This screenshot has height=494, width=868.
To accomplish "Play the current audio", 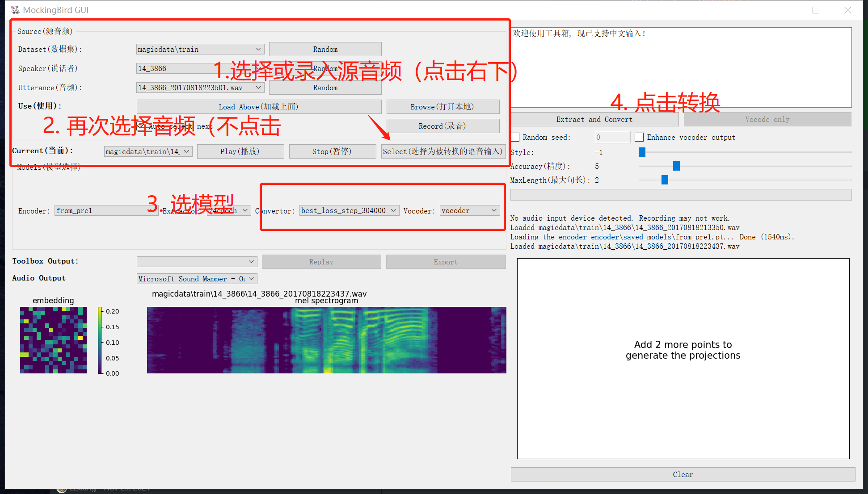I will (240, 151).
